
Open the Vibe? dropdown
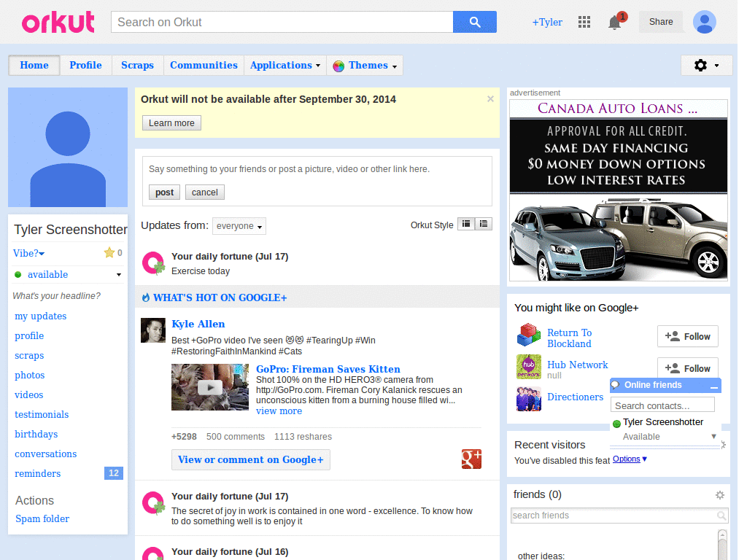(x=28, y=253)
